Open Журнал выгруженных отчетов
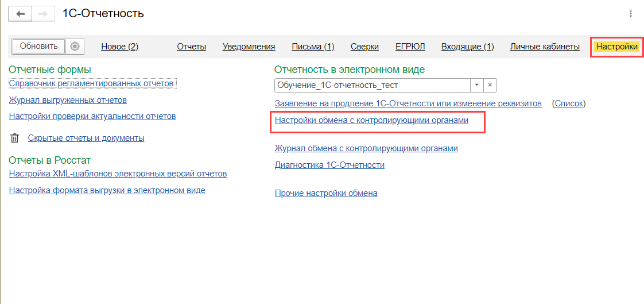 coord(68,100)
